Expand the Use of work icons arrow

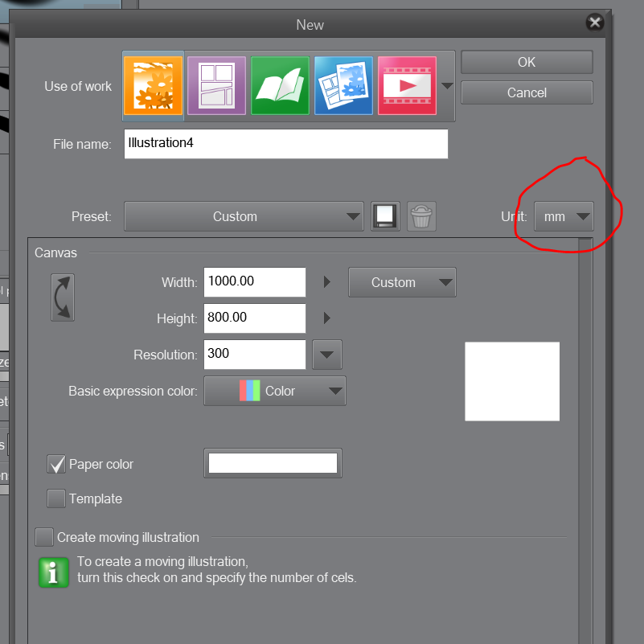point(447,86)
